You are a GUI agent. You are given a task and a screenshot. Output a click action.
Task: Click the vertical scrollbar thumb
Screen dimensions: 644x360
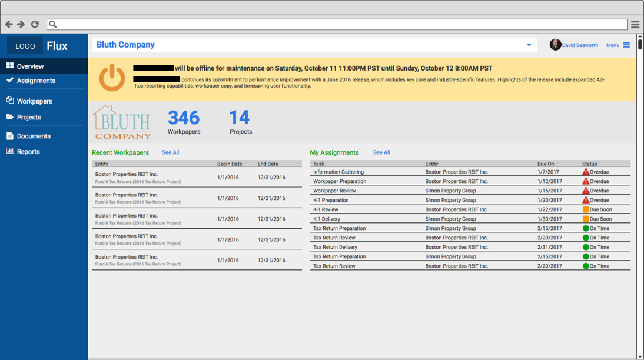pyautogui.click(x=640, y=43)
